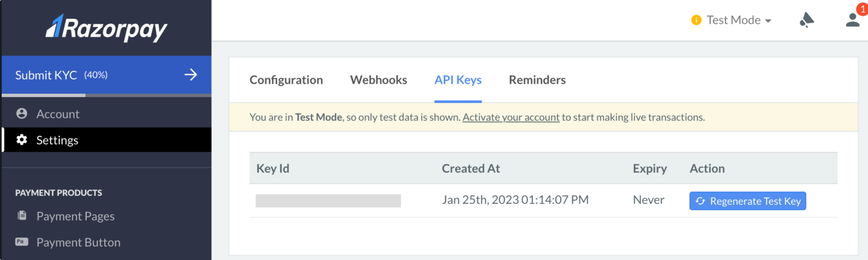The image size is (868, 260).
Task: Click the masked Key Id value
Action: [328, 200]
